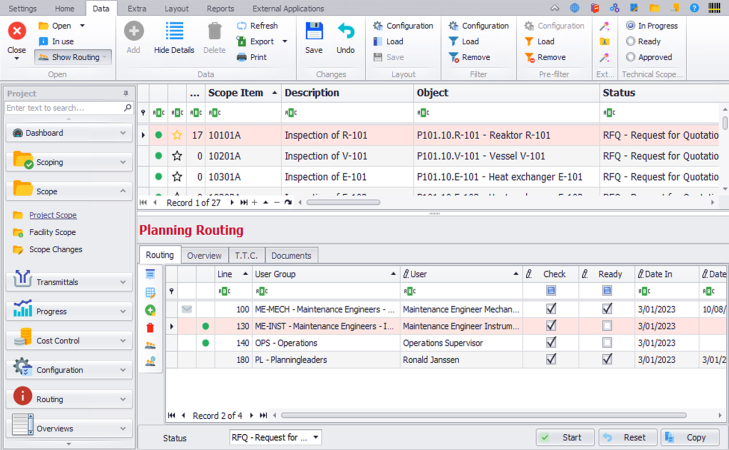Expand the Cost Control section

[x=69, y=340]
